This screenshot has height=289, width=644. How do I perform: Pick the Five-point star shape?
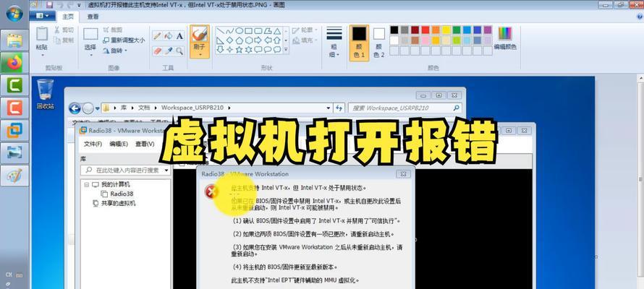point(239,50)
